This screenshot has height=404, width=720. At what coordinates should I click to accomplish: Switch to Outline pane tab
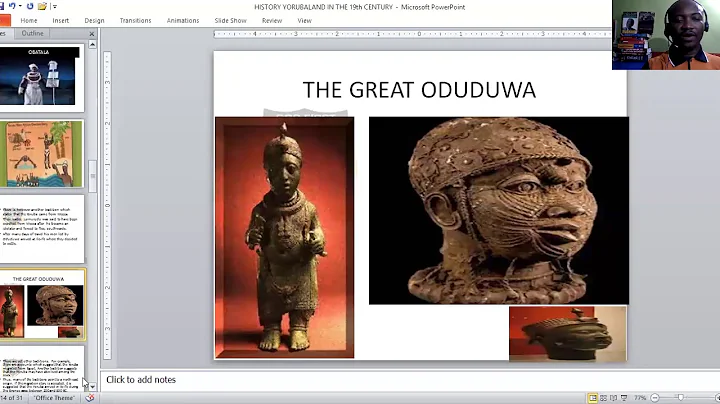click(x=32, y=34)
